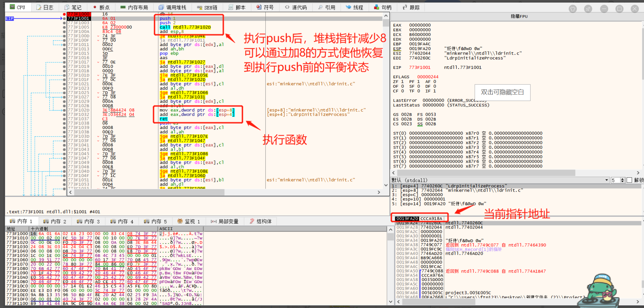Open the 源代码 source tab

click(296, 7)
